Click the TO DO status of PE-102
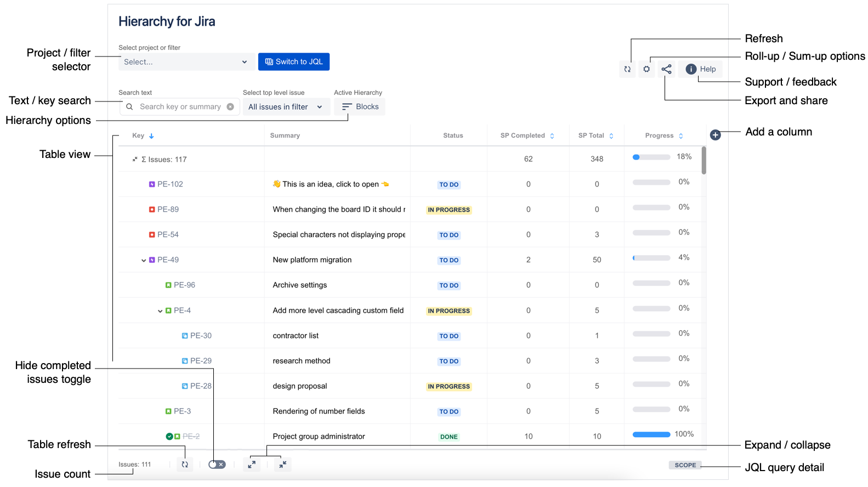The image size is (868, 487). [449, 185]
